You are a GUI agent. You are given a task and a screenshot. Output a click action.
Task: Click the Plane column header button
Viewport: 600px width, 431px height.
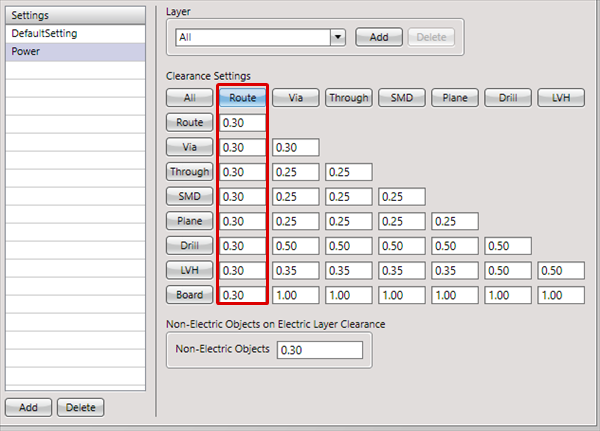pyautogui.click(x=454, y=98)
